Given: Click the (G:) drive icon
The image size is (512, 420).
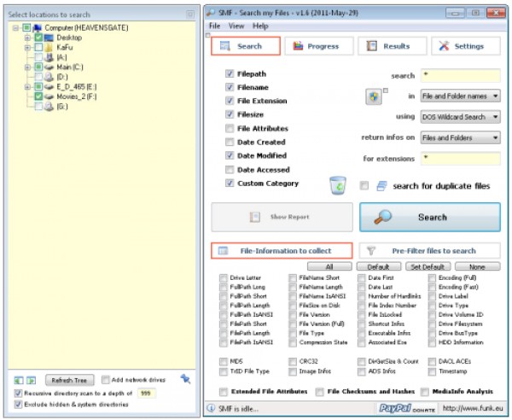Looking at the screenshot, I should click(x=49, y=106).
